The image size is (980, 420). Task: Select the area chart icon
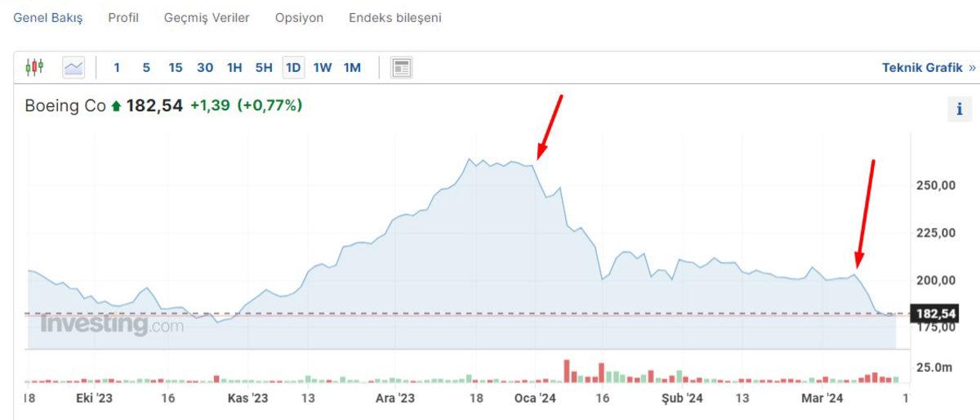[x=73, y=67]
